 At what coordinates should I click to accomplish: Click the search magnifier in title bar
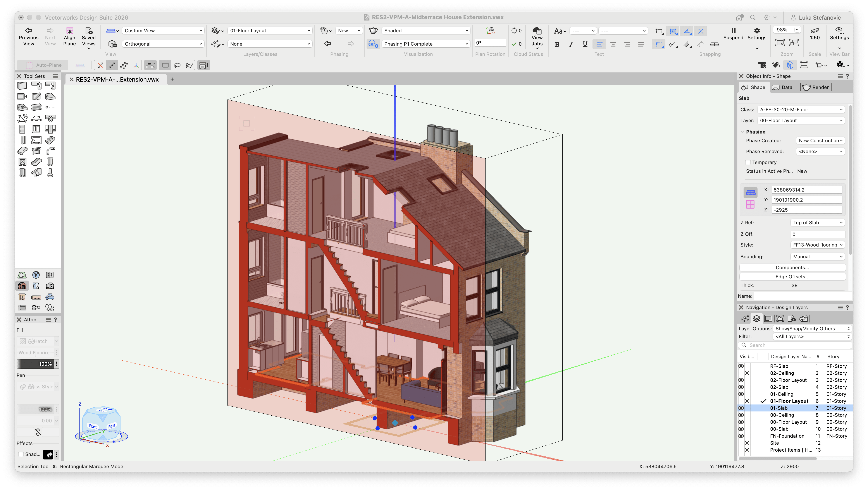coord(753,17)
